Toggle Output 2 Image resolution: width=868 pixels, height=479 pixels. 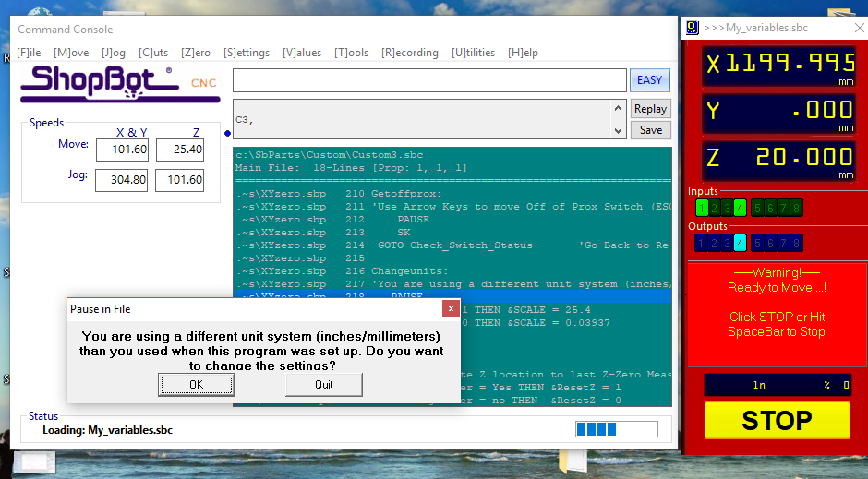(714, 243)
